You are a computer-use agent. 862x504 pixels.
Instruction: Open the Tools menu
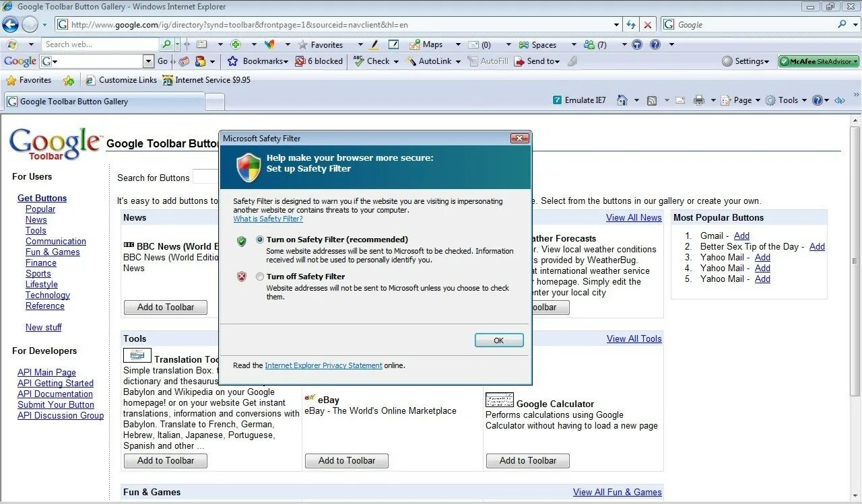tap(787, 100)
